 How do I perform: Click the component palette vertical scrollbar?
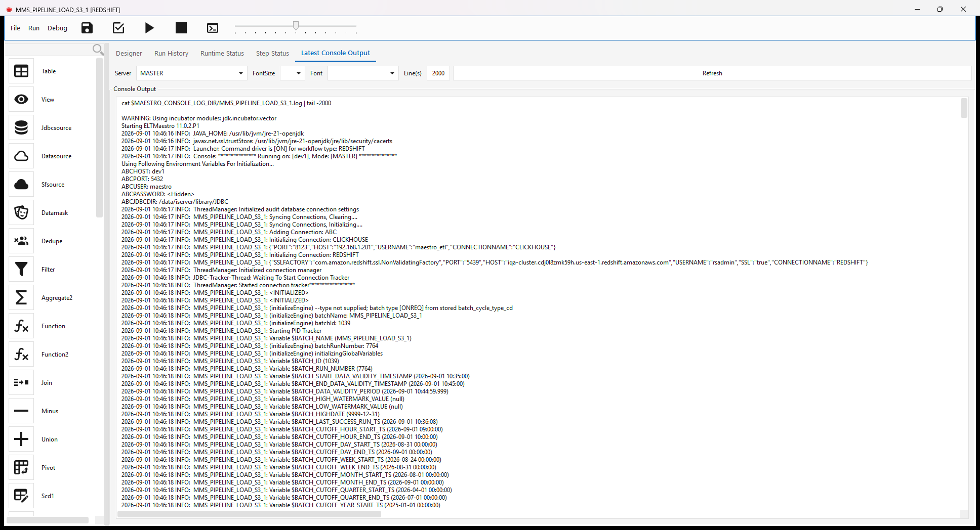tap(99, 138)
